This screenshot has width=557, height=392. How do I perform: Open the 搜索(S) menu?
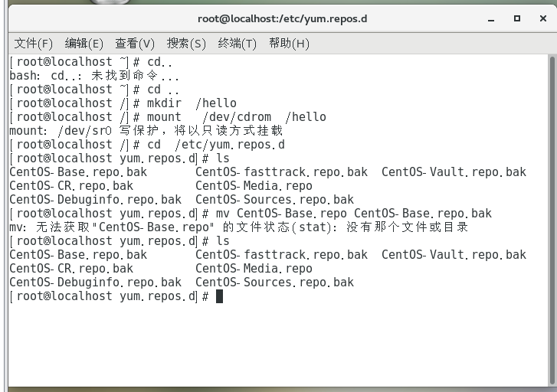pos(186,43)
